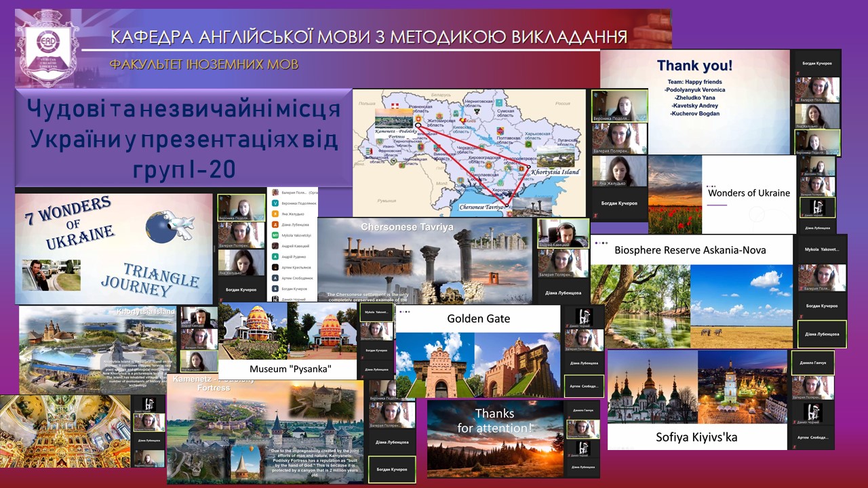This screenshot has height=488, width=868.
Task: Click the green "A" avatar for Андрій Руденко
Action: (275, 257)
